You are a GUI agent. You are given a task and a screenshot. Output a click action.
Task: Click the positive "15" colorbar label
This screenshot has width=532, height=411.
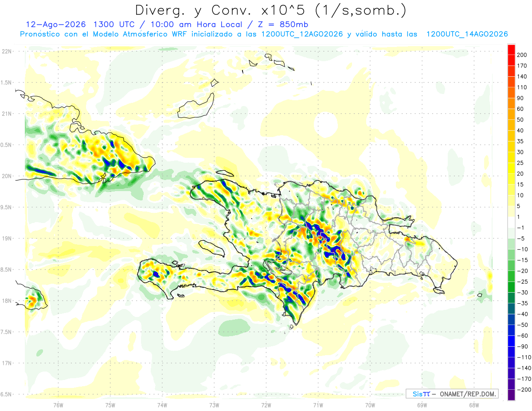coord(521,184)
